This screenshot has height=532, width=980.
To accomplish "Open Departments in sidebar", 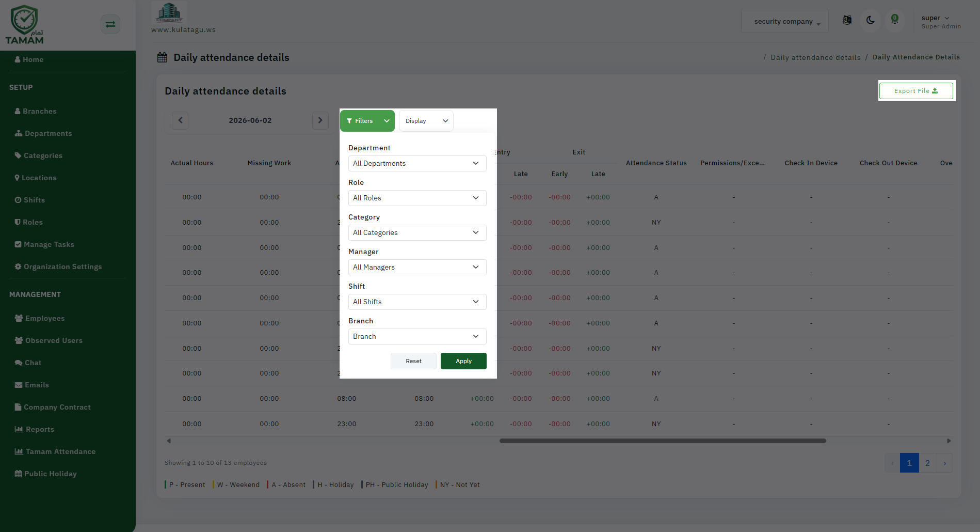I will tap(43, 133).
